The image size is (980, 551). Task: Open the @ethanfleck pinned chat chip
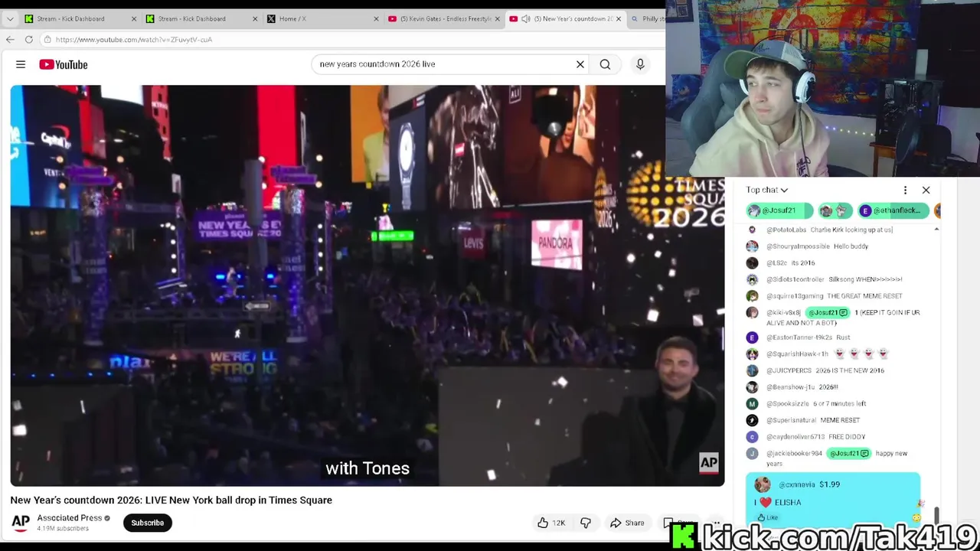click(893, 210)
